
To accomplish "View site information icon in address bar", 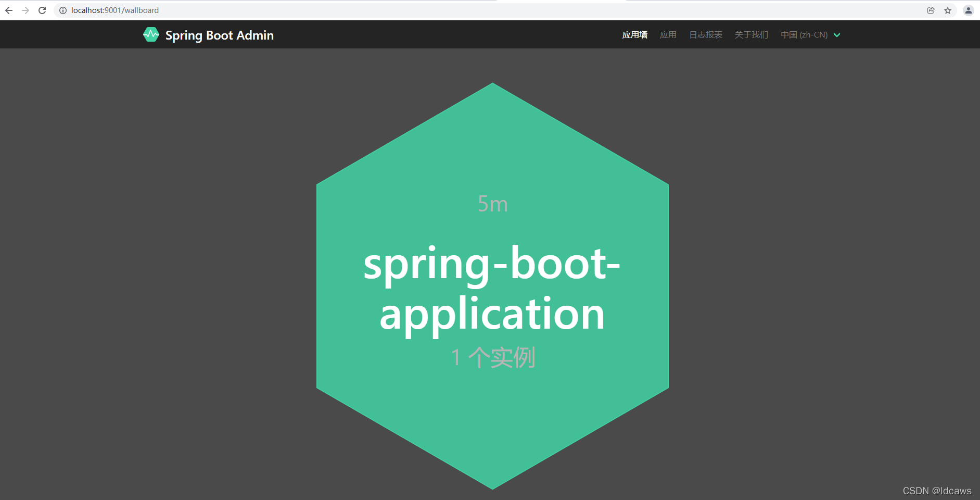I will [x=63, y=10].
